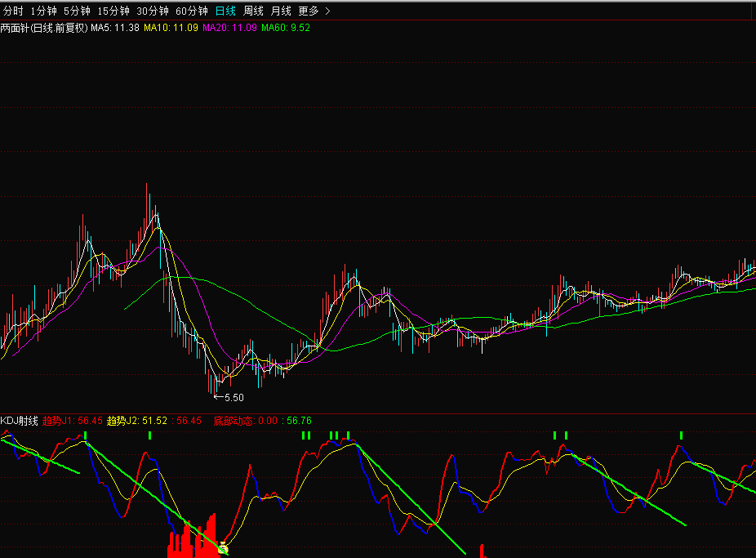Viewport: 756px width, 558px height.
Task: Select the 1分钟 period tab
Action: (x=43, y=11)
